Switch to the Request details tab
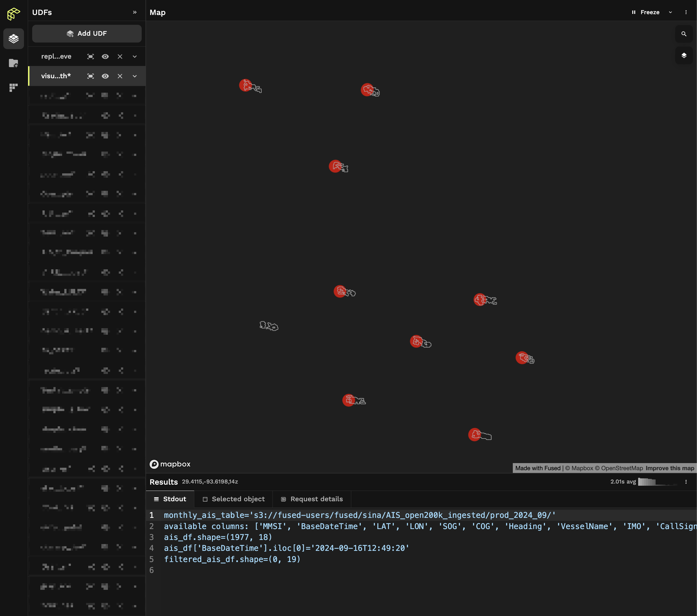 point(312,499)
